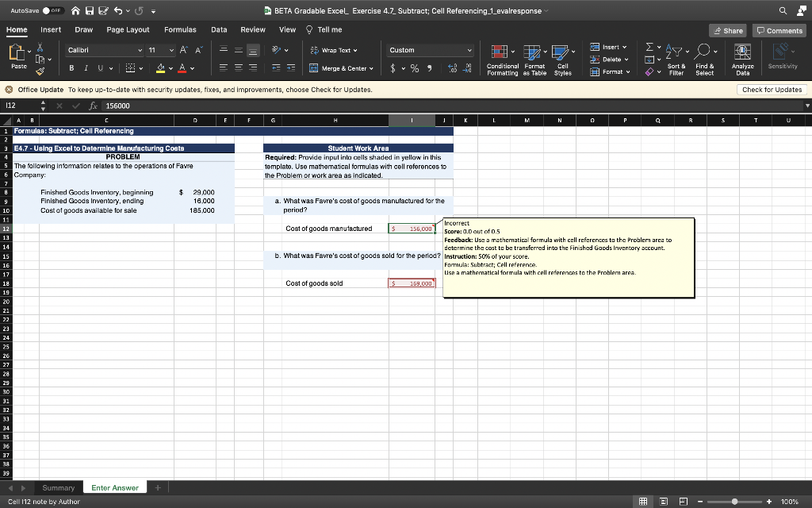Expand the formula bar chevron
The height and width of the screenshot is (508, 812).
click(806, 106)
